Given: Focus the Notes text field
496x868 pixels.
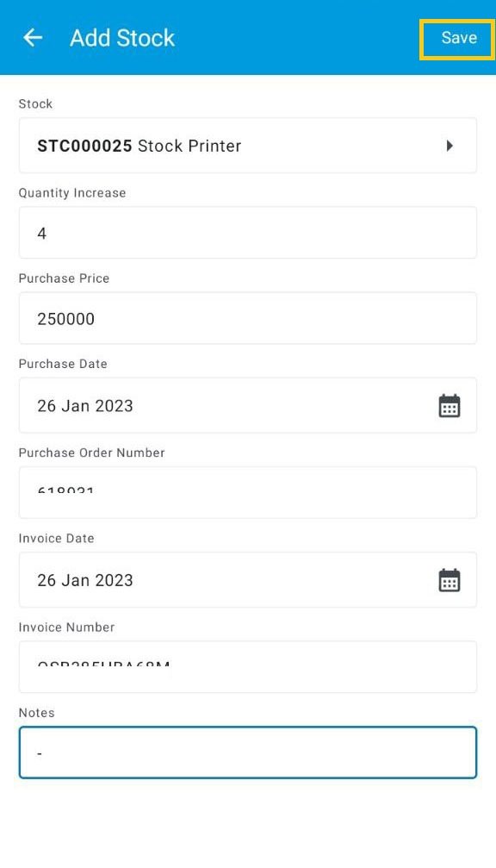Looking at the screenshot, I should [248, 752].
